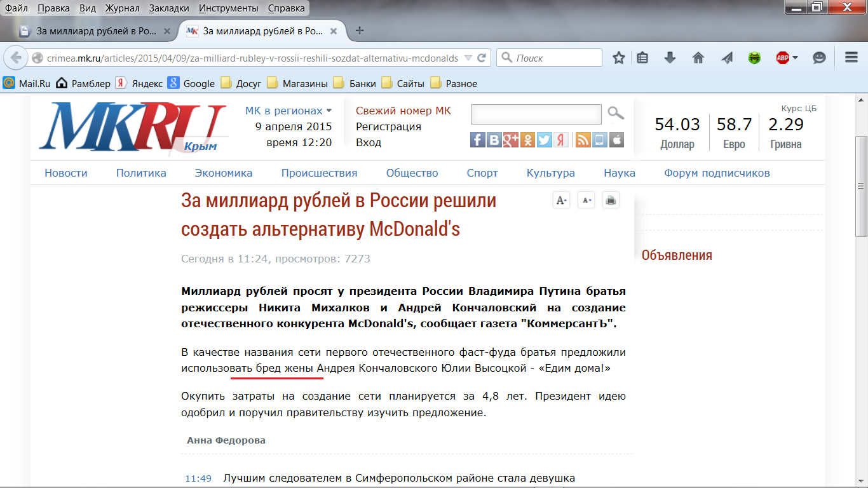Decrease article font size A- button
The height and width of the screenshot is (488, 868).
click(586, 200)
